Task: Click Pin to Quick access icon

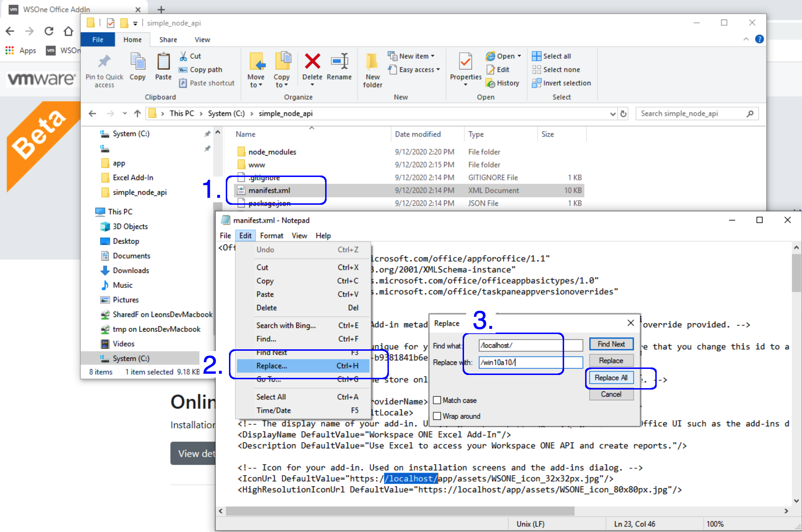Action: [104, 62]
